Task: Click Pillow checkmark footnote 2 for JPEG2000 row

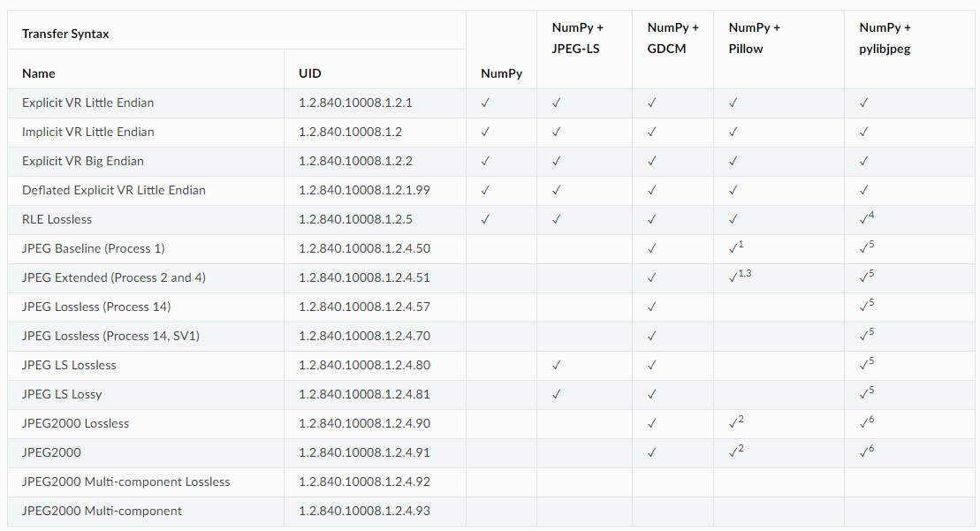Action: (x=735, y=451)
